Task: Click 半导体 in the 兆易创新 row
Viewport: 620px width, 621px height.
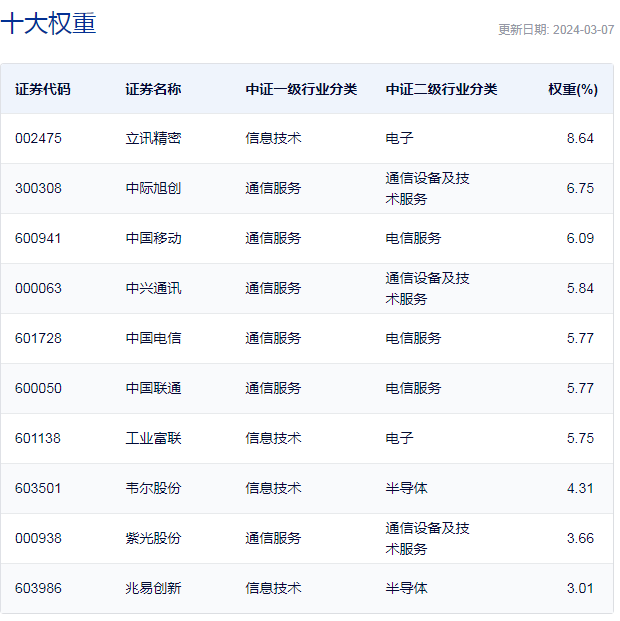Action: [x=406, y=588]
